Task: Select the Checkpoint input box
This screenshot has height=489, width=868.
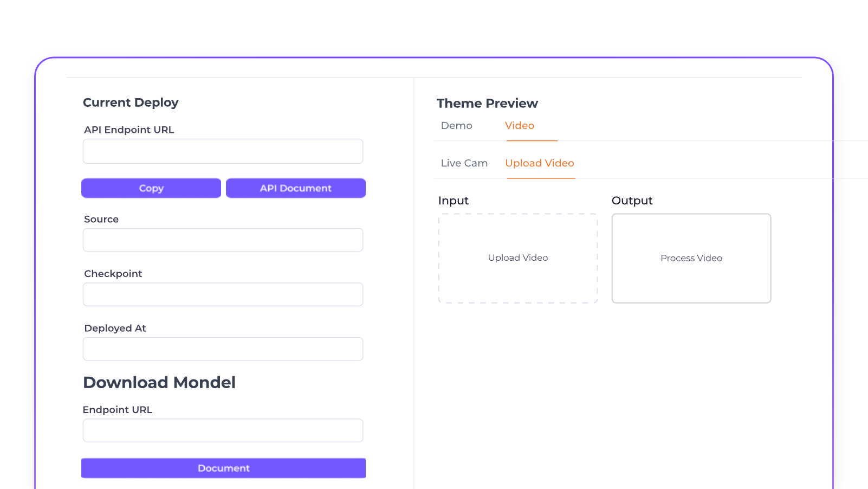Action: 223,294
